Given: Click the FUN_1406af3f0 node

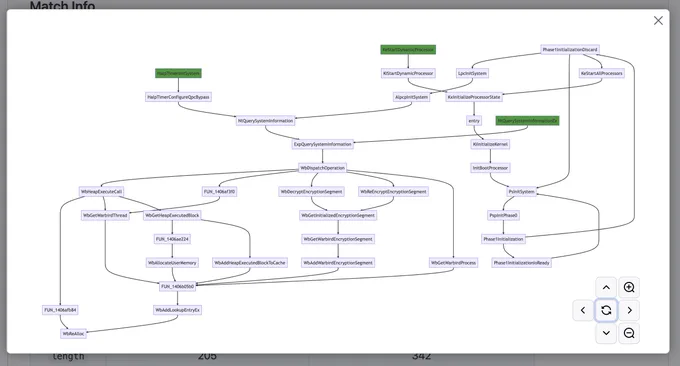Looking at the screenshot, I should (x=219, y=192).
